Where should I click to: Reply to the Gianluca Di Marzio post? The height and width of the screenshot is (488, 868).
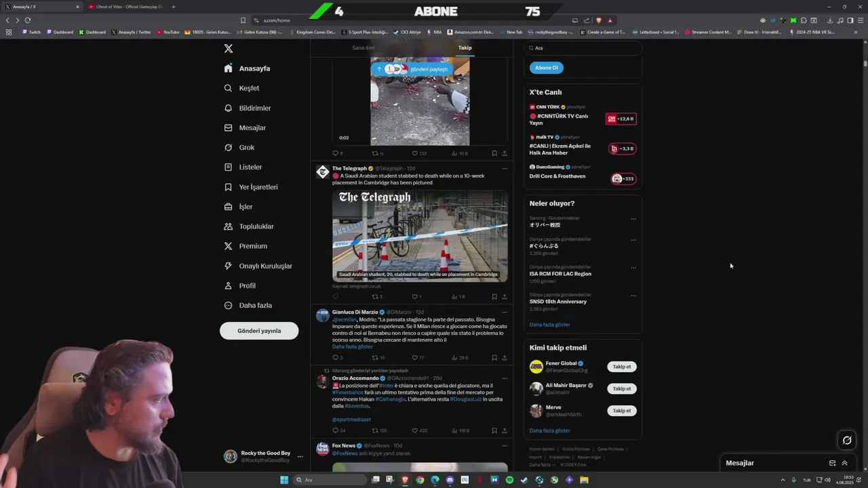click(335, 357)
